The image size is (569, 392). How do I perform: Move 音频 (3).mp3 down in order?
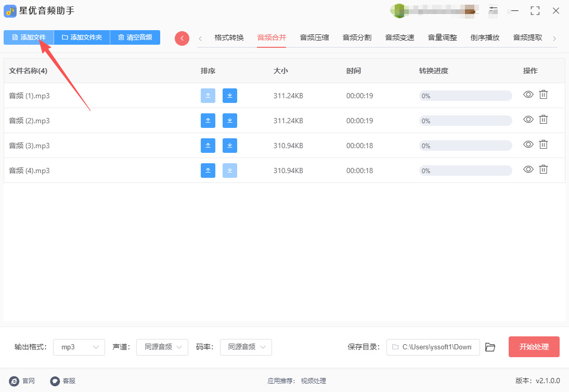tap(229, 146)
